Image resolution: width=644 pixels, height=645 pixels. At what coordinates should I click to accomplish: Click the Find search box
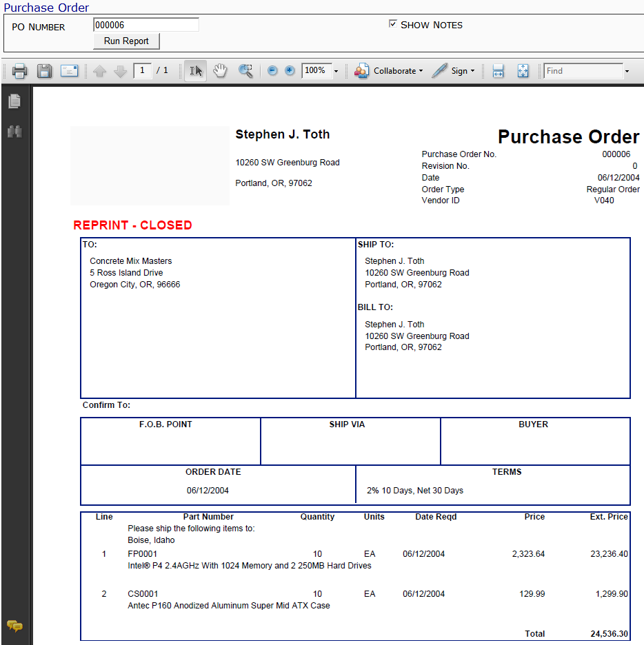pyautogui.click(x=583, y=71)
